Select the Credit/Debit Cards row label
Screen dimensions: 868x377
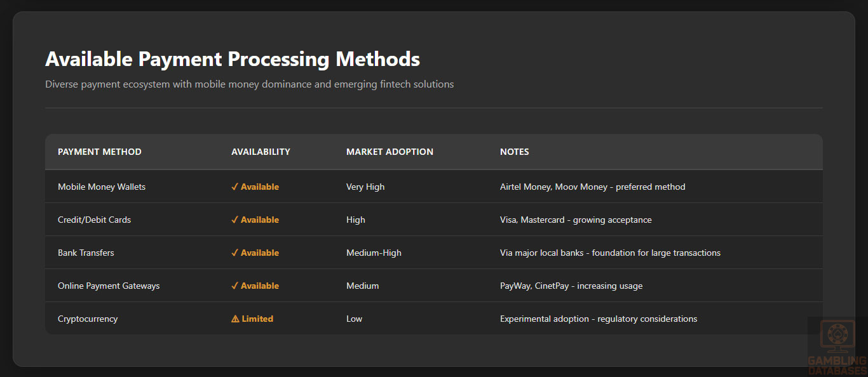(94, 220)
